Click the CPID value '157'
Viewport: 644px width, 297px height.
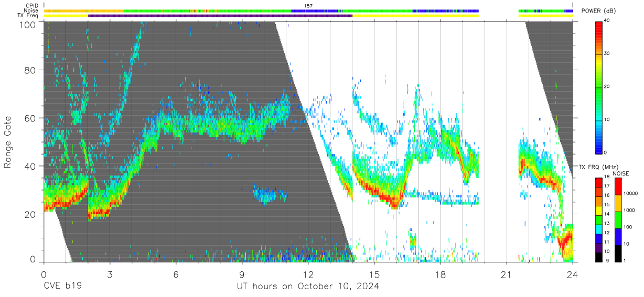pos(308,6)
